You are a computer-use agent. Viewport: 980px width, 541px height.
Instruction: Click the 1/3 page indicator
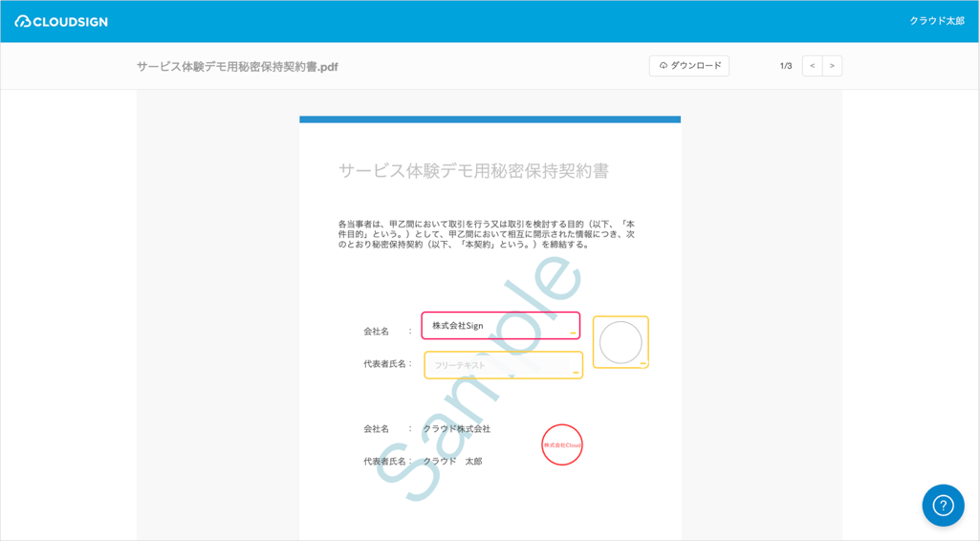pyautogui.click(x=786, y=66)
